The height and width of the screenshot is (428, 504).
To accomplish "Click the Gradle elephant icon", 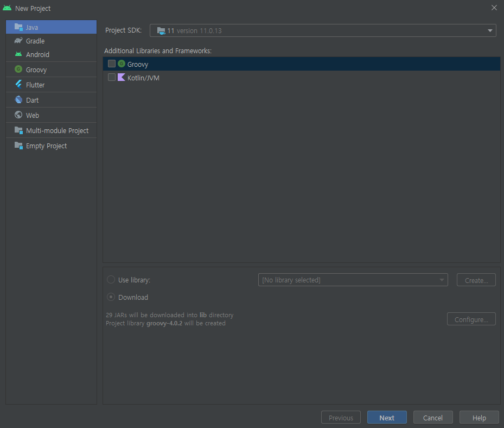I will pos(18,41).
